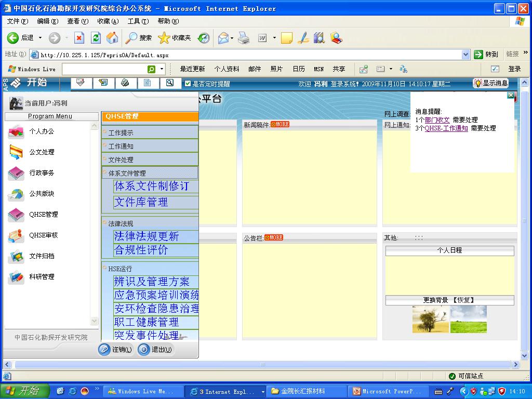The image size is (532, 399).
Task: Open the 收藏(A) menu
Action: click(108, 21)
